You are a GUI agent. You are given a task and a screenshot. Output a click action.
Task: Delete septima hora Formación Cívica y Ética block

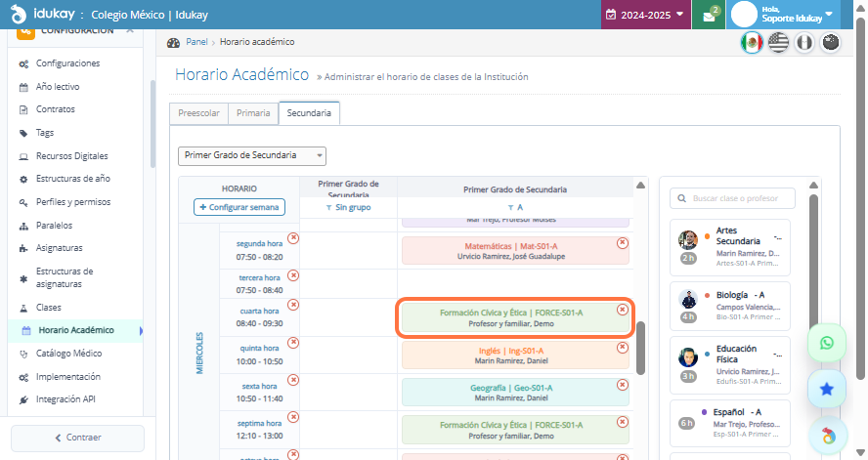tap(623, 422)
